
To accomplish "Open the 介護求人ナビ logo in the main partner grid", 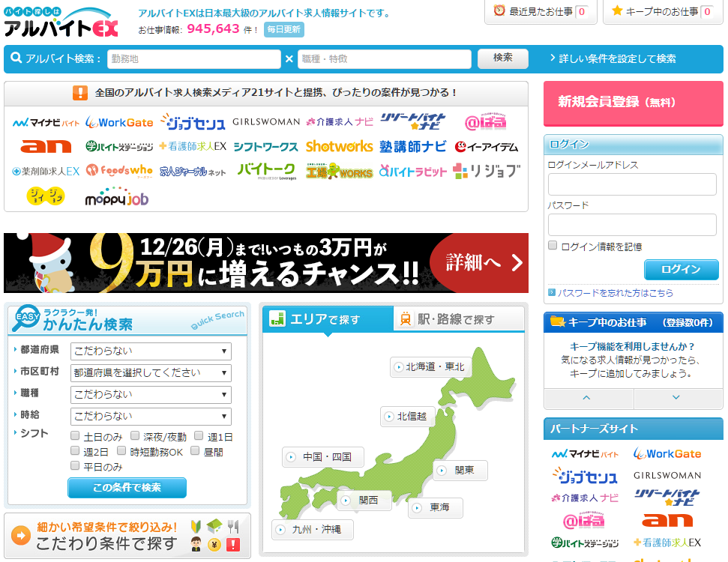I will point(340,121).
